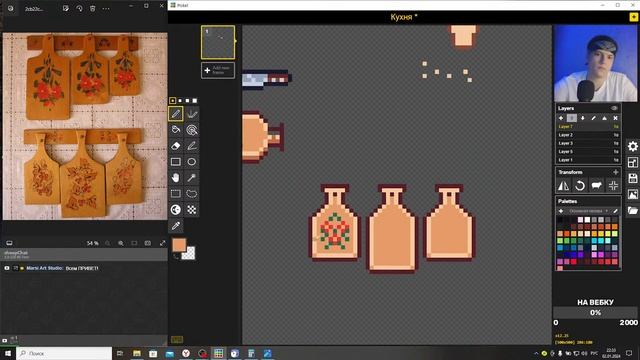Select Layer 3 in layers list

588,143
